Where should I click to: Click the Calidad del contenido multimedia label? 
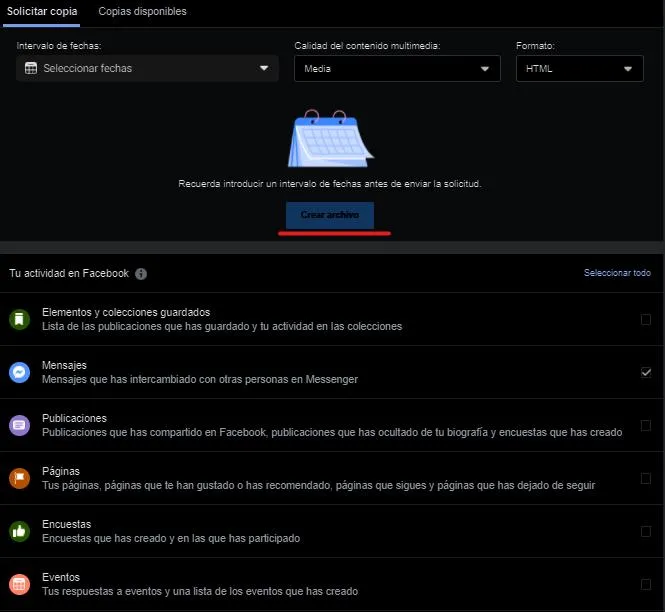pyautogui.click(x=367, y=46)
